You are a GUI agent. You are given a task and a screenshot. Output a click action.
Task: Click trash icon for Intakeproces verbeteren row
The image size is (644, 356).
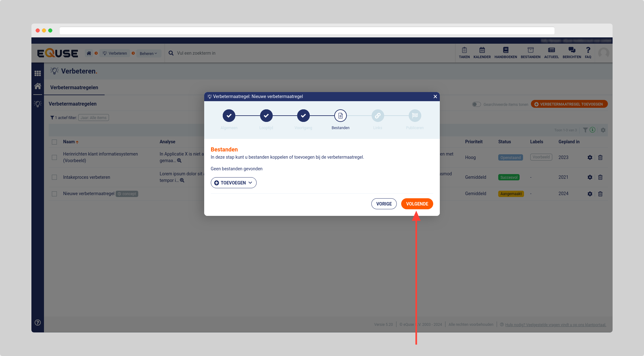(x=600, y=177)
